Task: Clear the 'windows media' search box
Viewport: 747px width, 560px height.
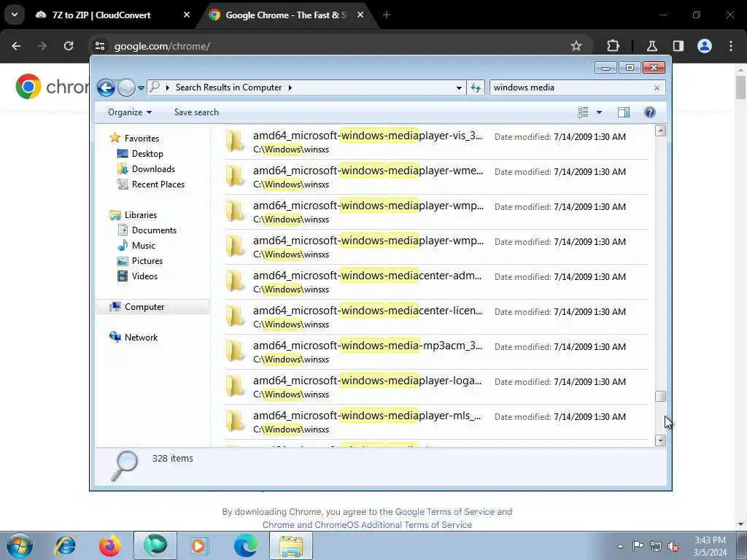Action: [657, 87]
